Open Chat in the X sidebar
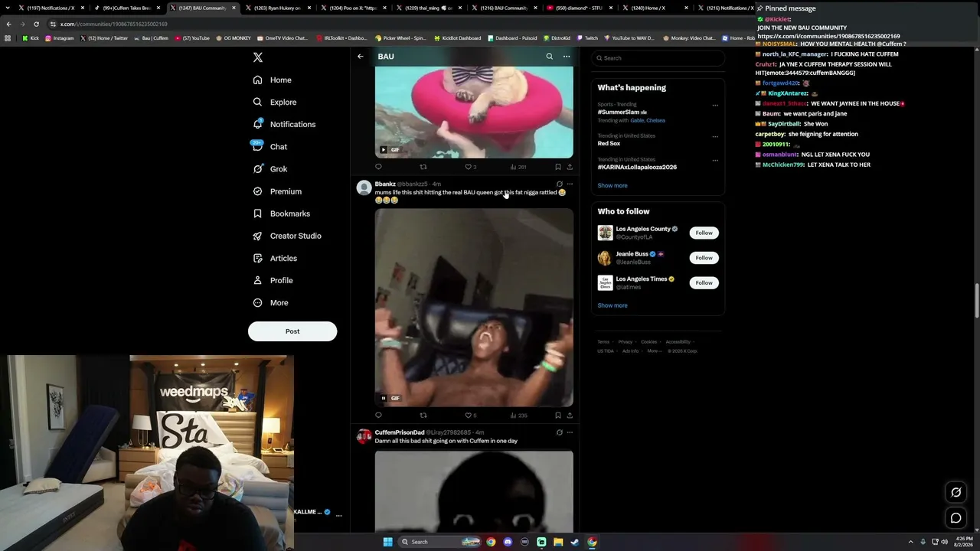Viewport: 980px width, 551px height. pyautogui.click(x=269, y=146)
